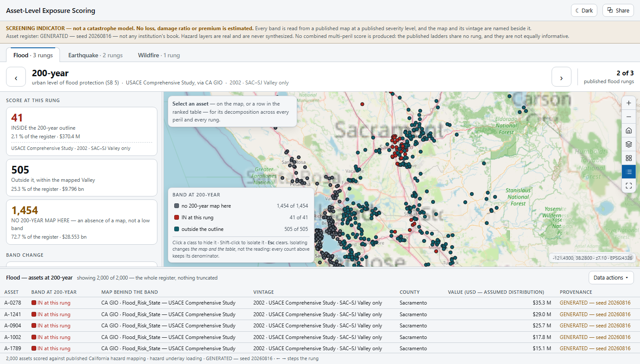
Task: Toggle 'IN at this rung' legend class
Action: 241,218
